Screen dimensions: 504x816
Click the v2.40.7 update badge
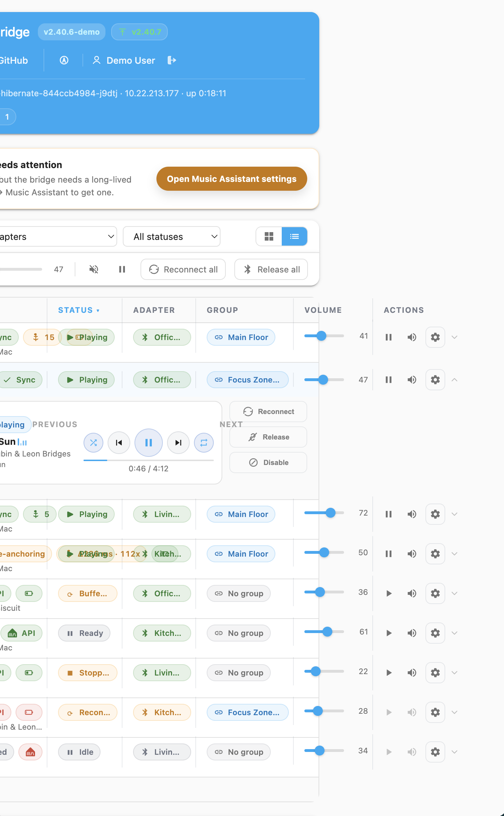(x=139, y=32)
